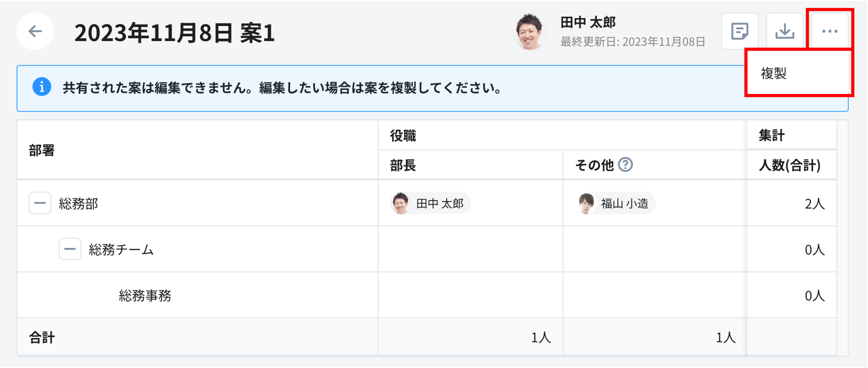Click the info icon in the blue banner
This screenshot has height=368, width=868.
[x=42, y=87]
